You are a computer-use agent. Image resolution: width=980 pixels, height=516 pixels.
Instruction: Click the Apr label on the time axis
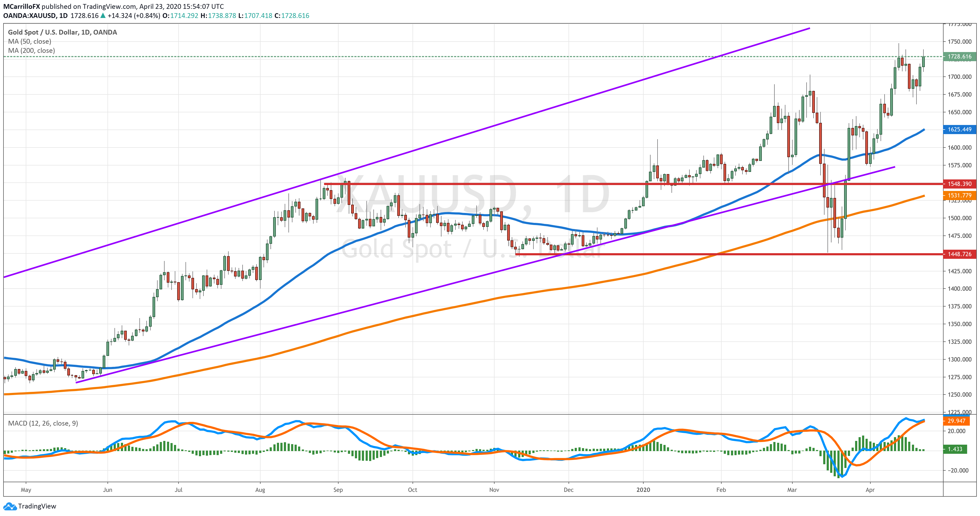870,490
